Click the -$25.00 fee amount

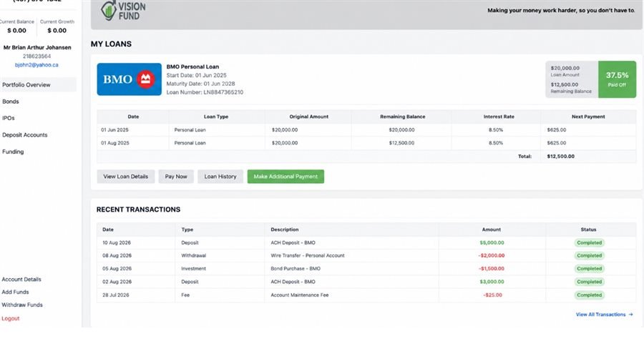coord(492,295)
